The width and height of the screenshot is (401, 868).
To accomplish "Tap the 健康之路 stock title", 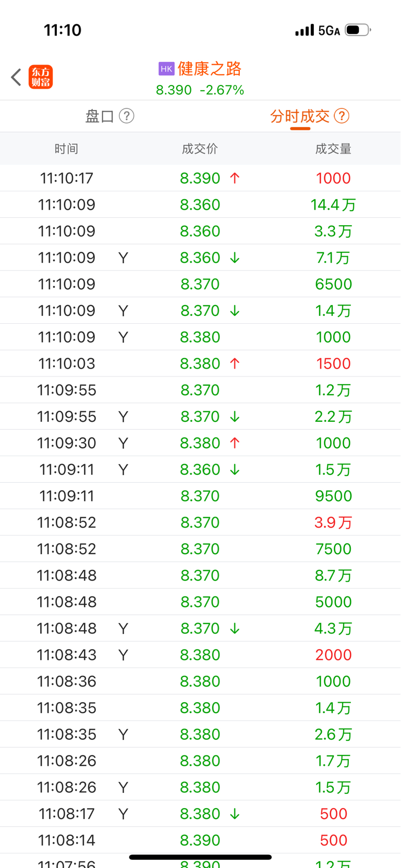I will tap(210, 69).
